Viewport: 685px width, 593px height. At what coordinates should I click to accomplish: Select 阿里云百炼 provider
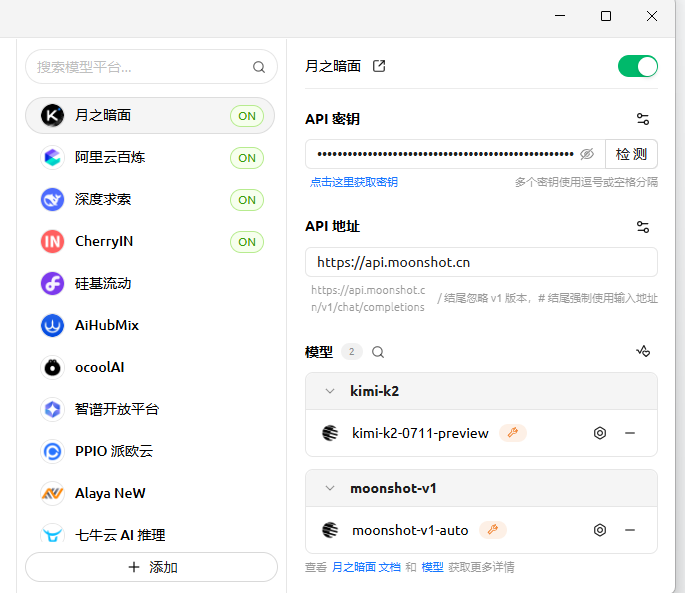point(150,157)
